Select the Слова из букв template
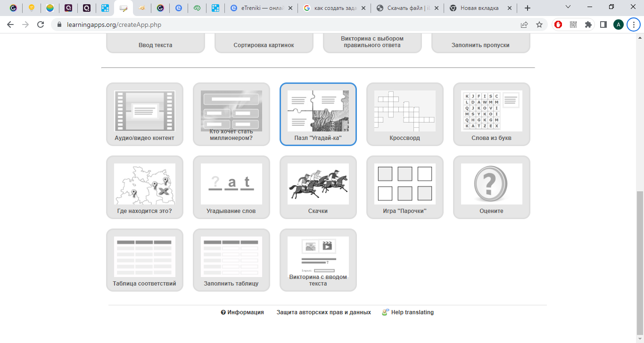 491,114
